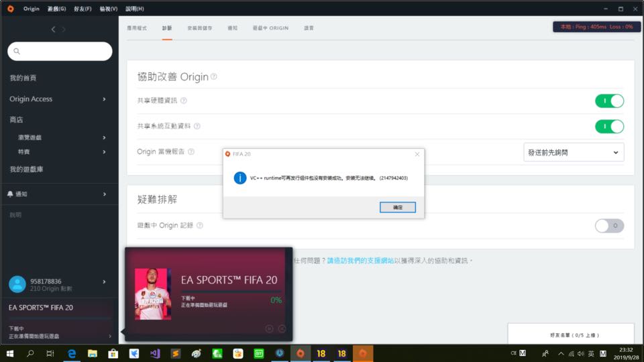Open the Windows Start menu
Screen dimensions: 644x362
10,353
